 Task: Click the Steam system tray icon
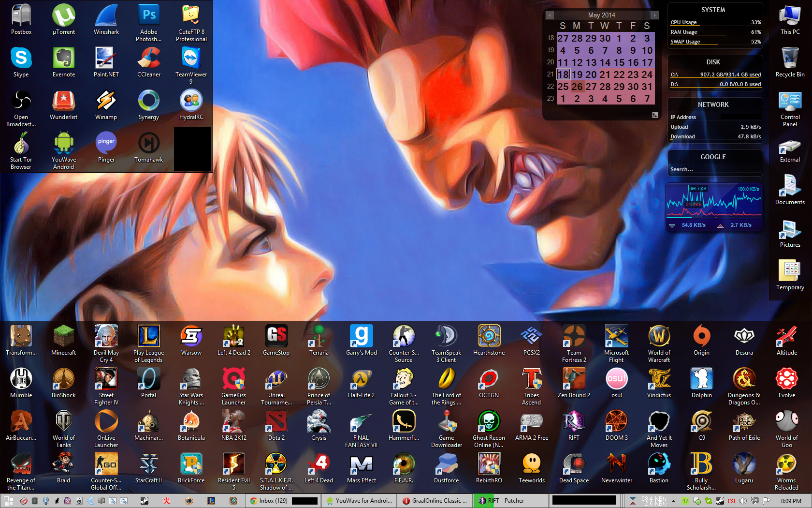(x=720, y=501)
